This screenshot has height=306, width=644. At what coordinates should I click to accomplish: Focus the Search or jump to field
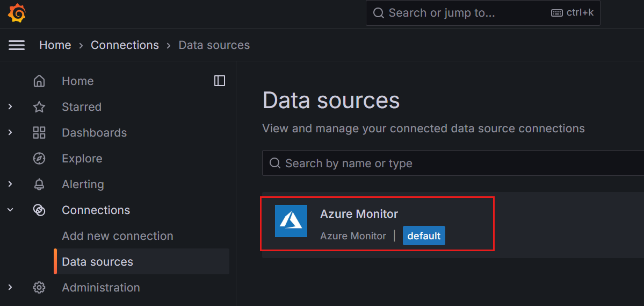(483, 13)
